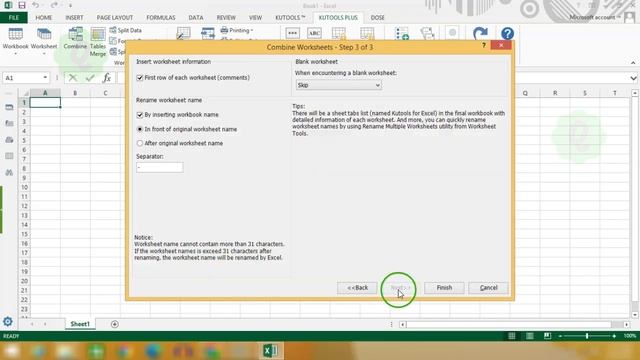Click the Combine icon in Kutools Plus
The width and height of the screenshot is (640, 360).
point(76,39)
